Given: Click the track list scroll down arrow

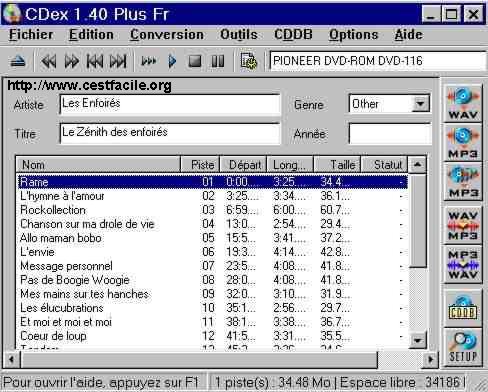Looking at the screenshot, I should point(417,341).
